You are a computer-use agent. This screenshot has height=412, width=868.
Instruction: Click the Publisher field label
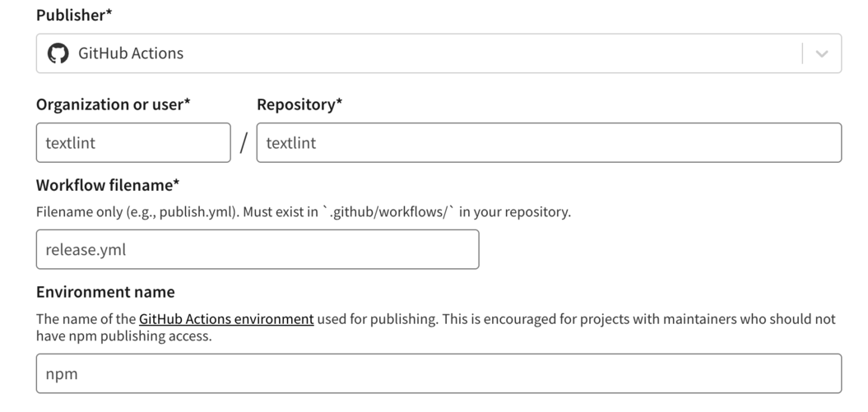coord(74,16)
